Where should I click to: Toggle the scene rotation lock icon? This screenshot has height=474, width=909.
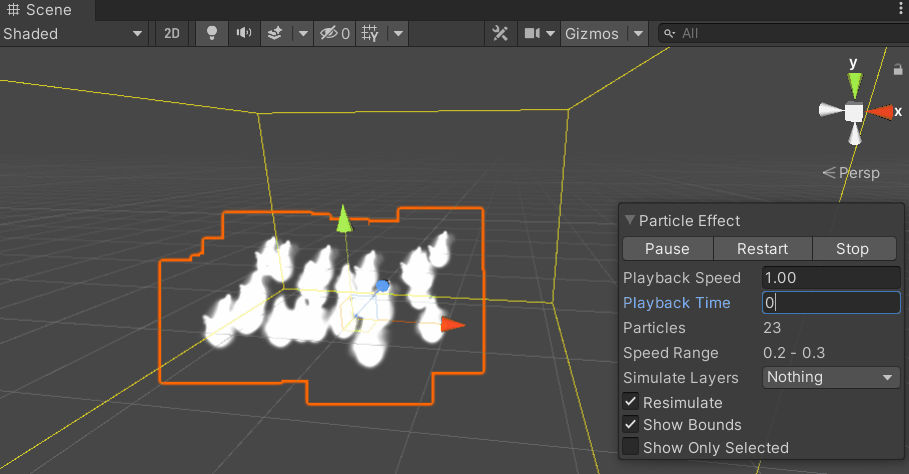pyautogui.click(x=898, y=70)
